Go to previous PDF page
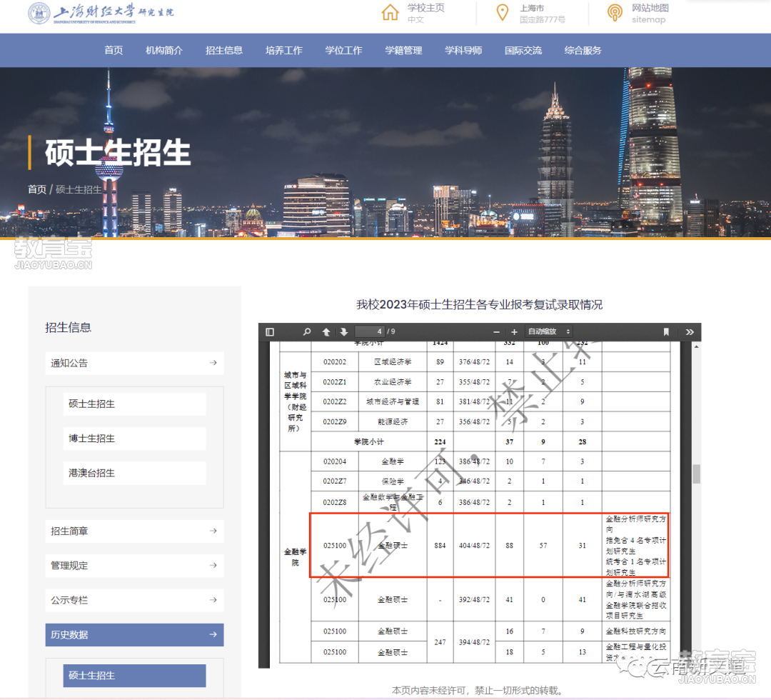The width and height of the screenshot is (771, 700). point(326,331)
